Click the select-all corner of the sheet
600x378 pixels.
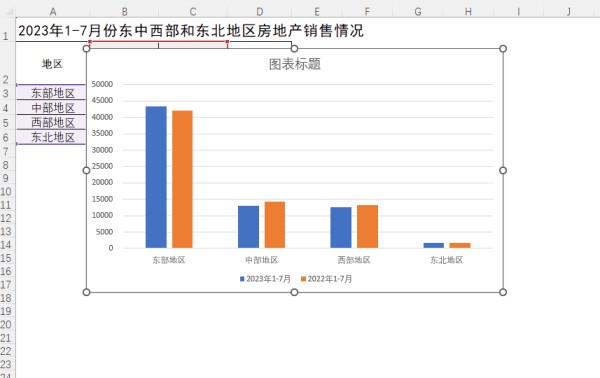(x=8, y=11)
